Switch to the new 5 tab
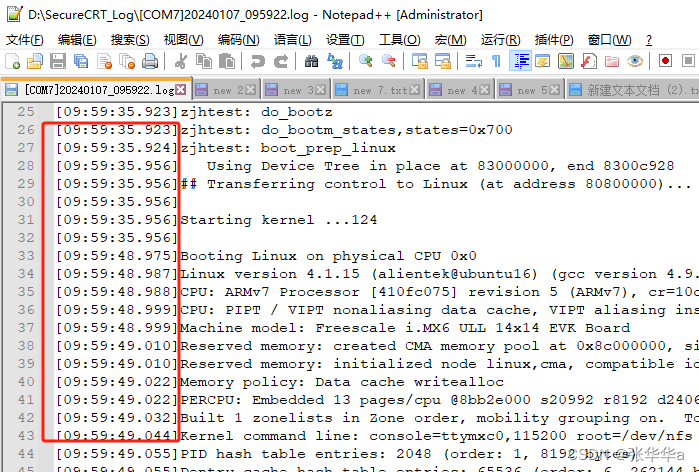This screenshot has height=472, width=699. (529, 90)
